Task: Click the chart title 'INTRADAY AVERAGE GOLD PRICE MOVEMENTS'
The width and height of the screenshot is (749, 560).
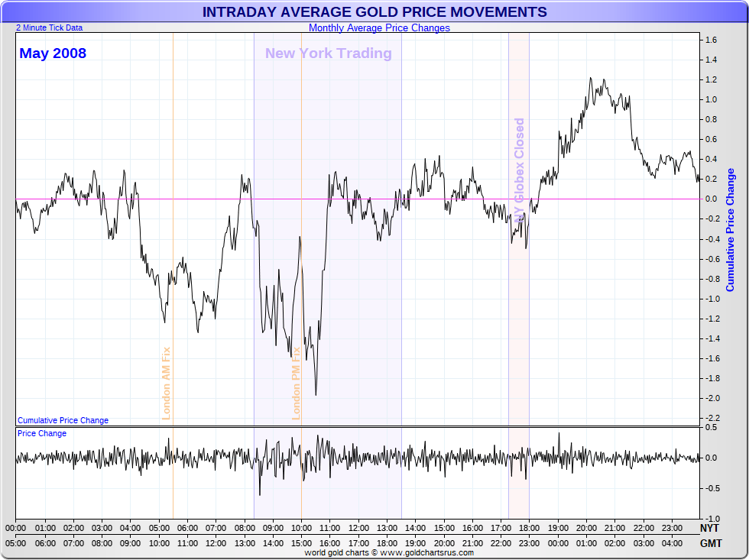Action: pos(374,12)
